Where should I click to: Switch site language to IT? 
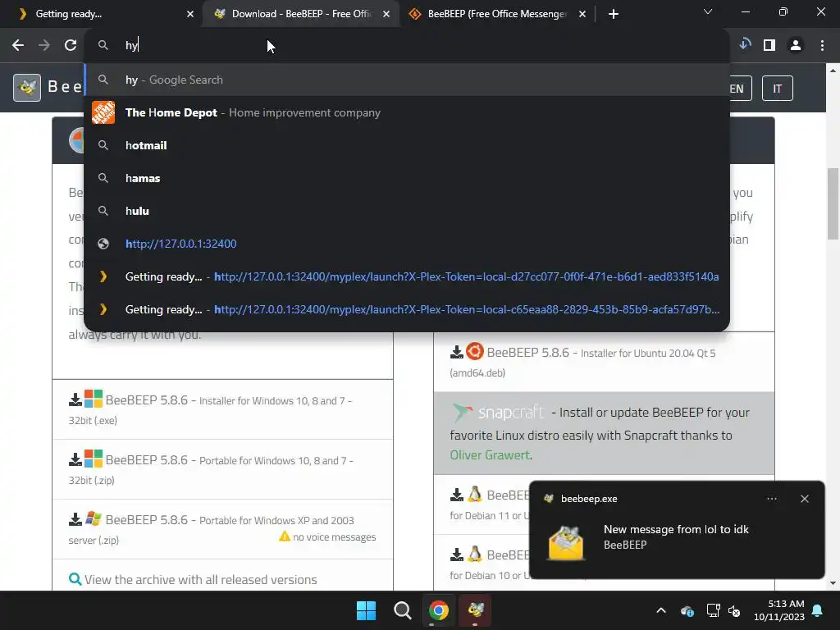778,89
